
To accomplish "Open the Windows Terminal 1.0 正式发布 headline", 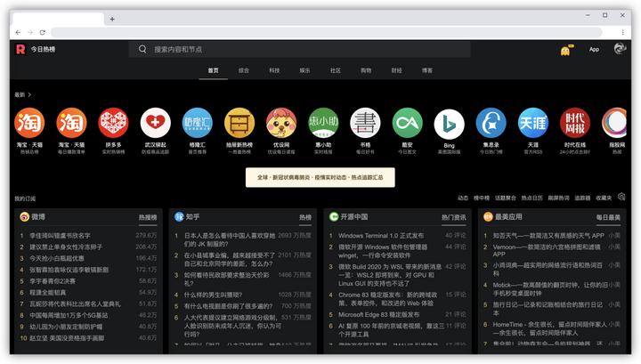I will (381, 236).
